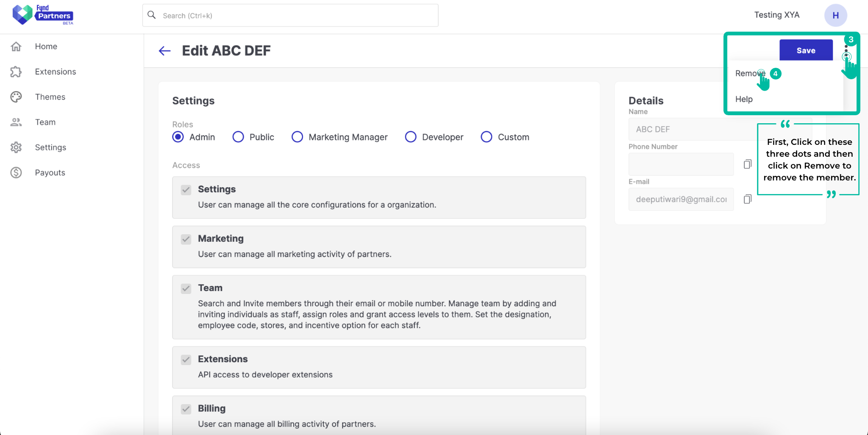Toggle the Team access checkbox
The width and height of the screenshot is (868, 435).
coord(186,289)
